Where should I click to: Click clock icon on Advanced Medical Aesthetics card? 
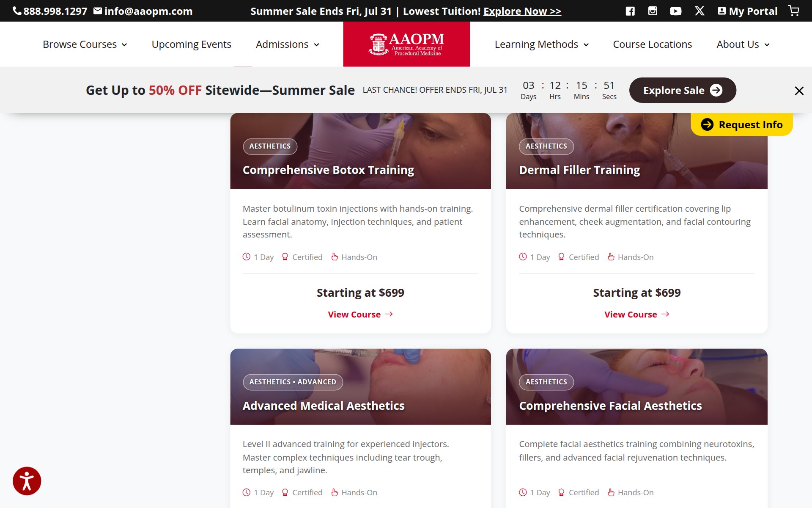point(247,492)
